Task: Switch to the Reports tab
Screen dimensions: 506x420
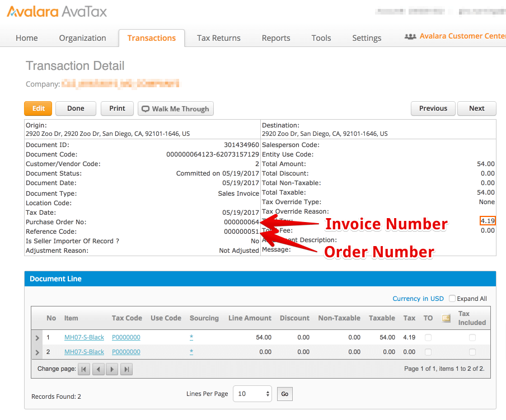Action: [276, 38]
